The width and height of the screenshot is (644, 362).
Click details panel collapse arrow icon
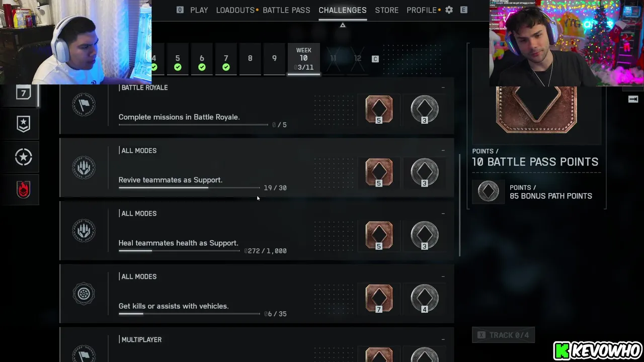click(633, 99)
